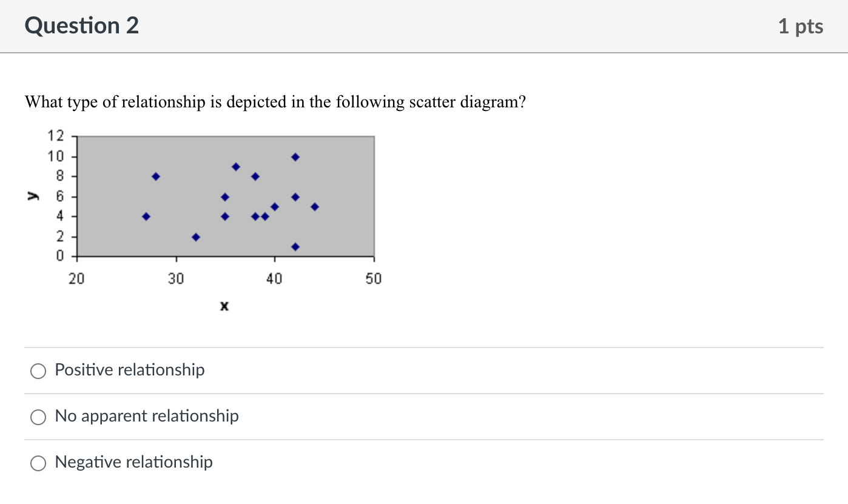Viewport: 848px width, 504px height.
Task: Click the 12 tick label on the y axis
Action: click(x=55, y=136)
